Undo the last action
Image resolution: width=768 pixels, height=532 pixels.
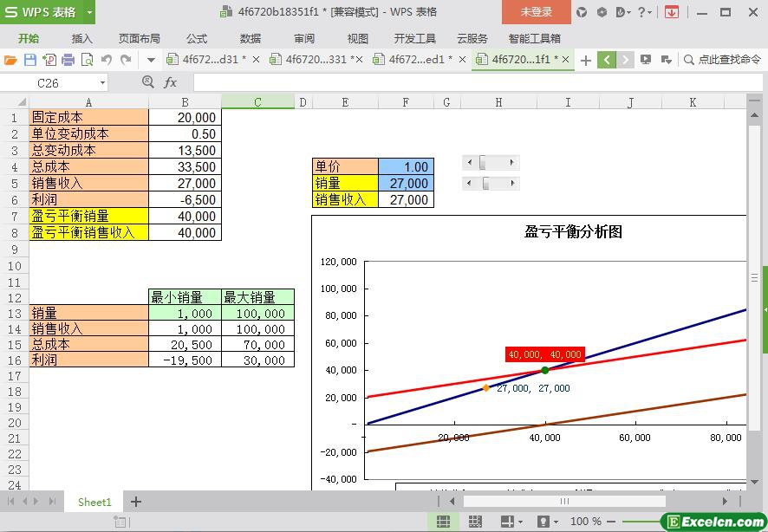107,60
